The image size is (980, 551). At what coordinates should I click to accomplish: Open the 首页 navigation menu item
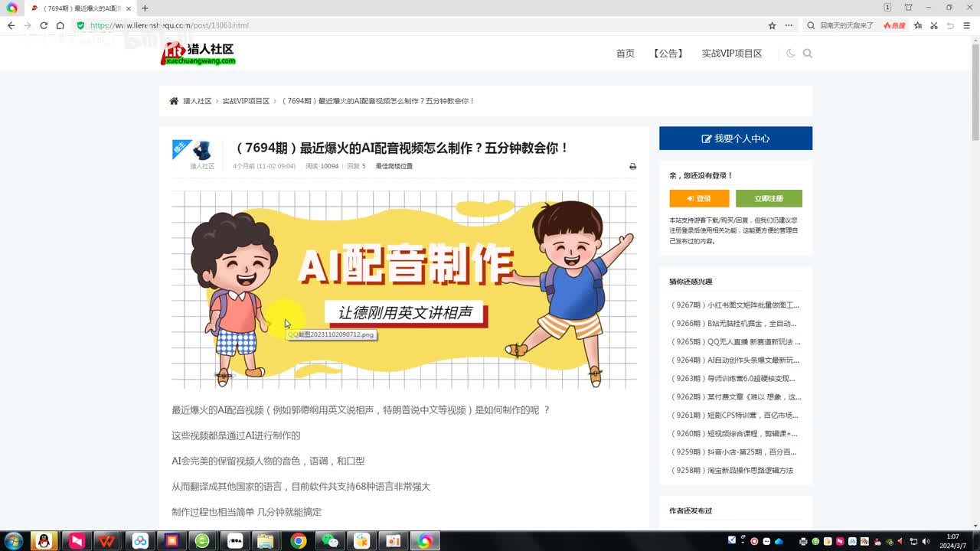(625, 54)
